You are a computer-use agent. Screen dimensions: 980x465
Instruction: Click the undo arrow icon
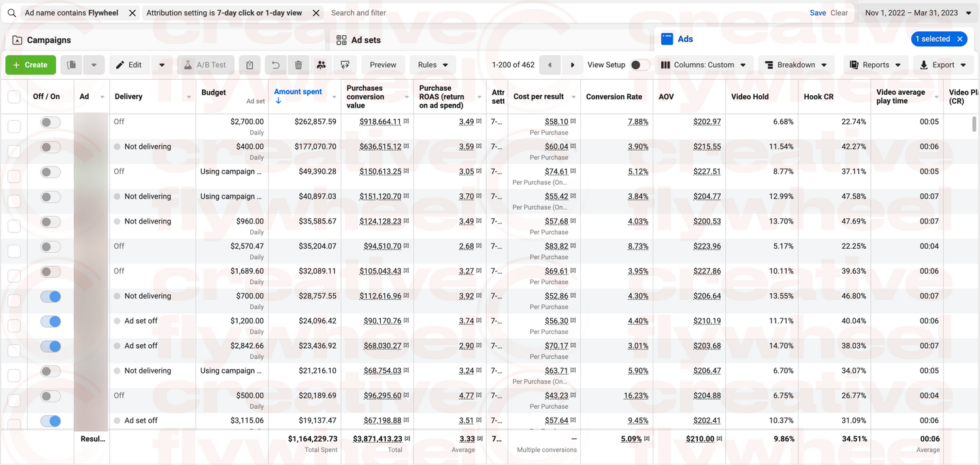tap(276, 65)
